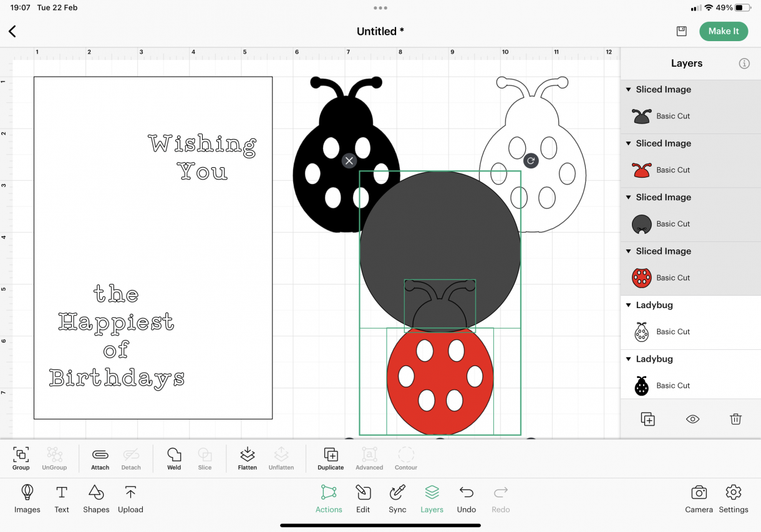Open the Shapes menu

pos(96,499)
